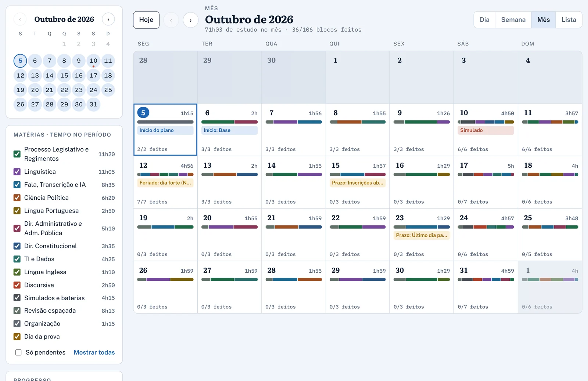
Task: Toggle Dir. Constitucional checkbox
Action: 17,246
